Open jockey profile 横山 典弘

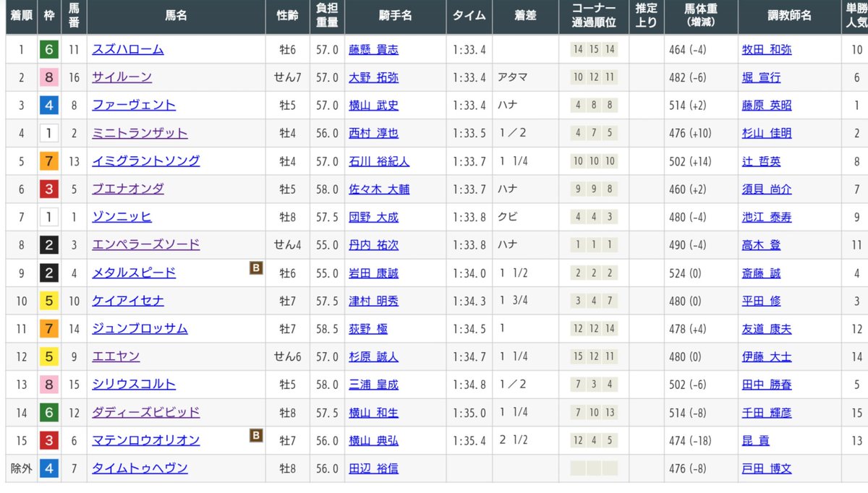(x=373, y=441)
